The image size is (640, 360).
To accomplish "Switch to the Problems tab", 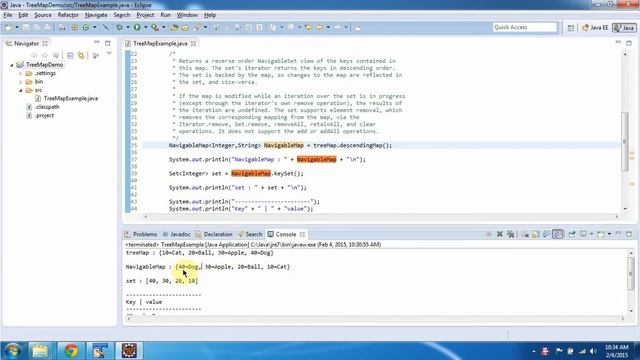I will pyautogui.click(x=141, y=234).
